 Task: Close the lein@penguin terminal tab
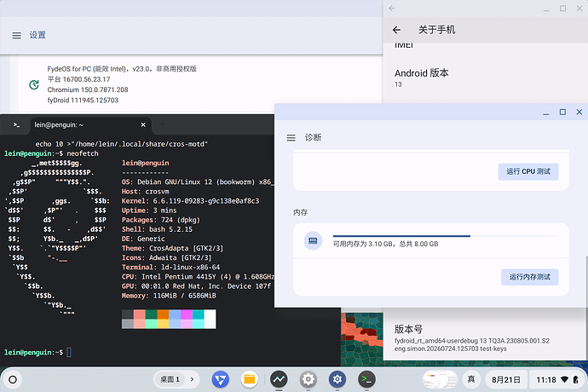point(143,125)
